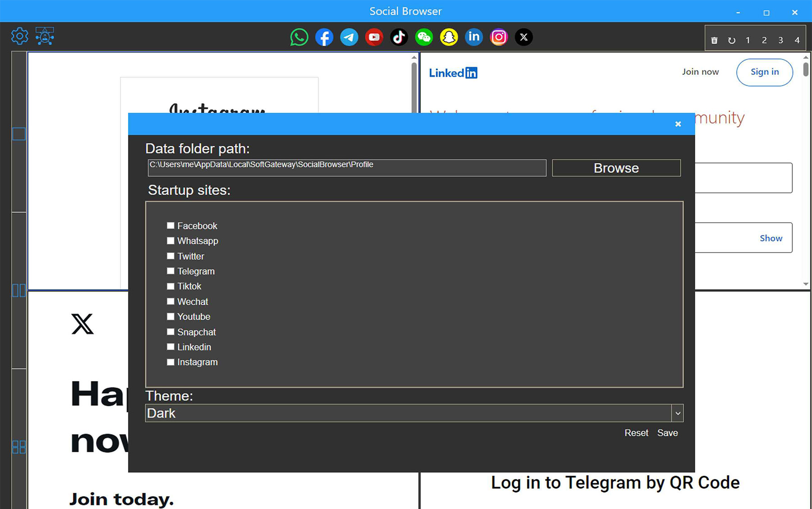
Task: Open the Telegram site icon
Action: (x=349, y=37)
